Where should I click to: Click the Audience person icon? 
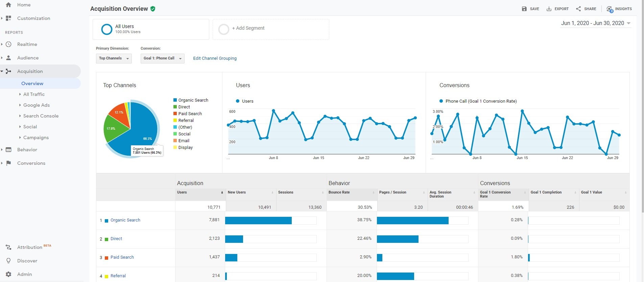point(9,58)
